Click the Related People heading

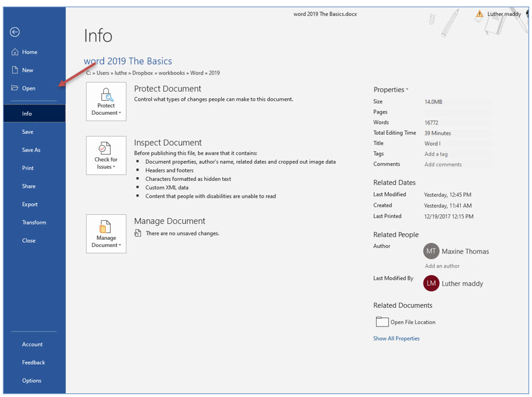396,234
